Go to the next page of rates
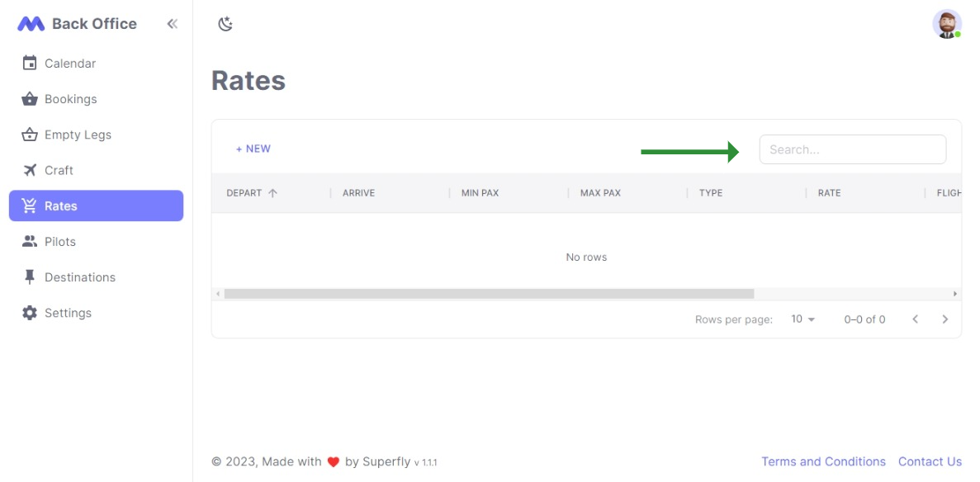The width and height of the screenshot is (980, 482). [x=944, y=319]
